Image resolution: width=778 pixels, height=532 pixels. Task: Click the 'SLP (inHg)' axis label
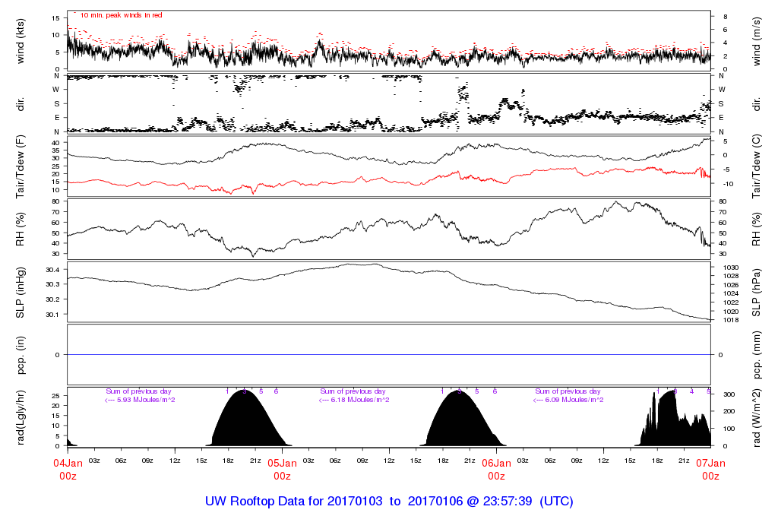pos(21,293)
